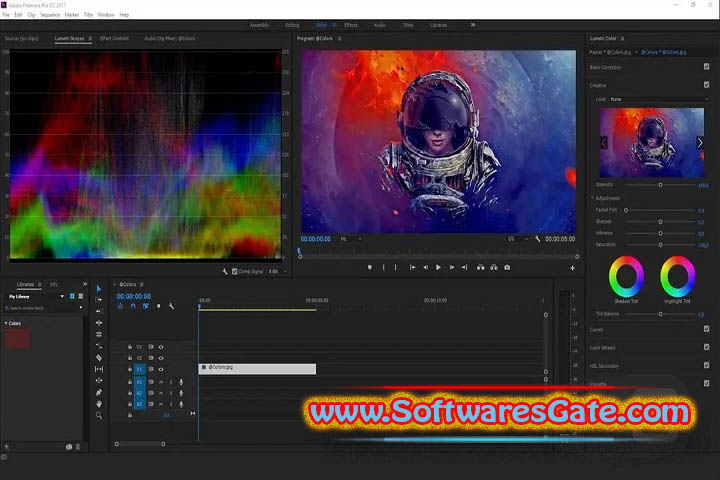720x480 pixels.
Task: Enable the Clamp Signal checkbox
Action: point(235,271)
